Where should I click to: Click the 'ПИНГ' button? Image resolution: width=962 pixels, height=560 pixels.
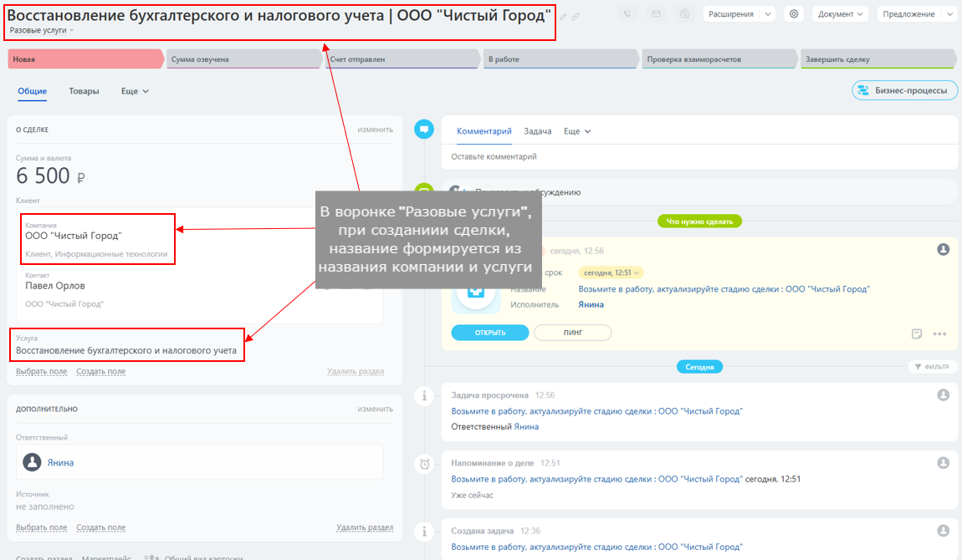tap(572, 333)
